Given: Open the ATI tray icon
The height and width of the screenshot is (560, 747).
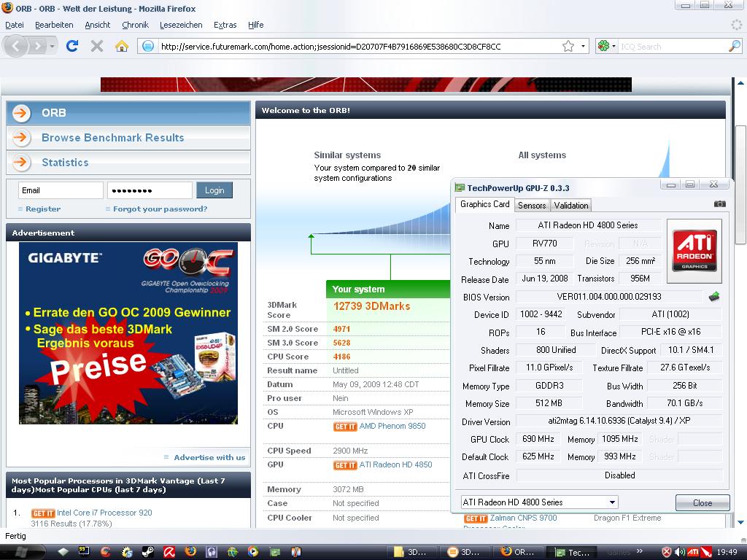Looking at the screenshot, I should click(693, 552).
